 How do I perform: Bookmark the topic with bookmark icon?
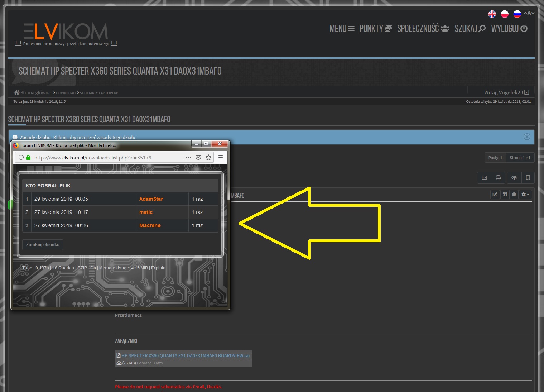[528, 178]
